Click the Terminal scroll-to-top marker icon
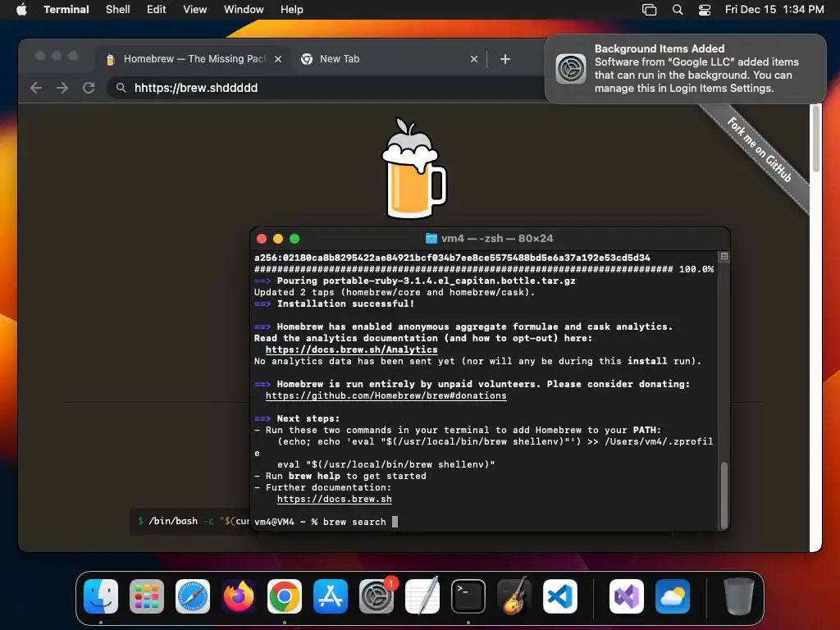Image resolution: width=840 pixels, height=630 pixels. coord(724,257)
